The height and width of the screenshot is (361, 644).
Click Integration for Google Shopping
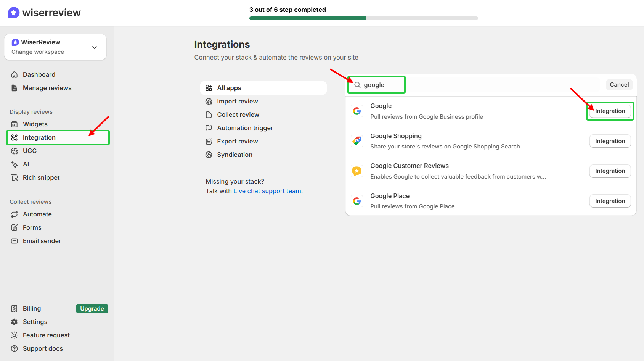click(610, 141)
